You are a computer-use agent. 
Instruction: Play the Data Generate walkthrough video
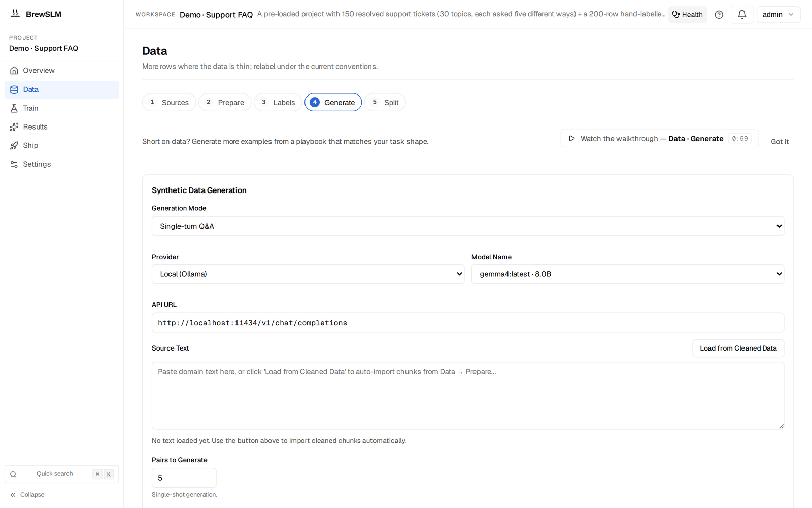pyautogui.click(x=659, y=139)
